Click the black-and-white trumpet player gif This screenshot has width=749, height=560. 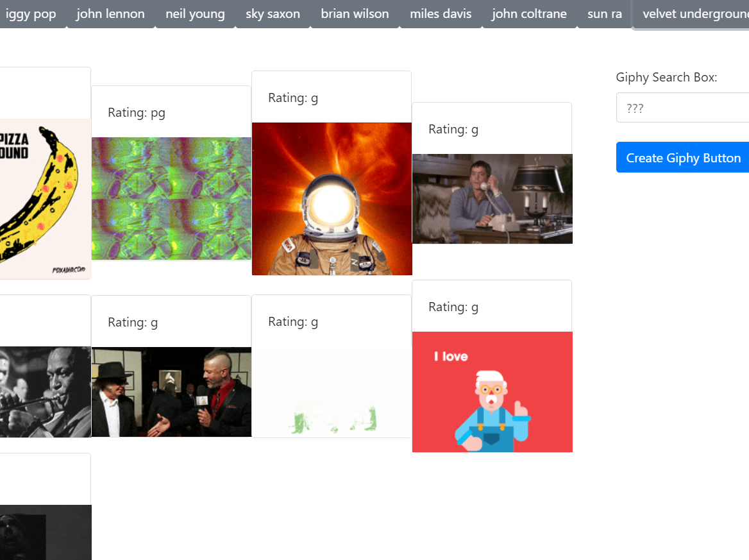point(46,392)
